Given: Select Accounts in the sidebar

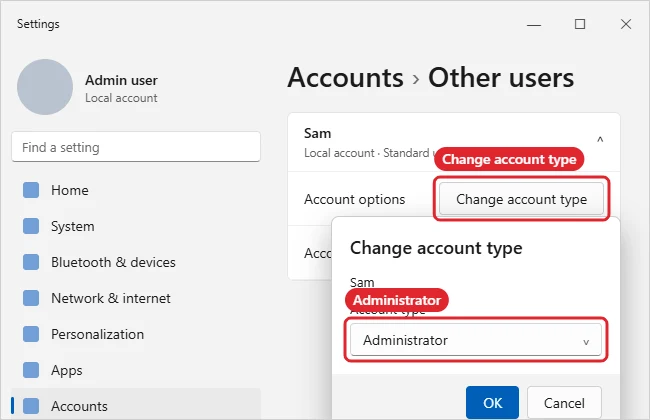Looking at the screenshot, I should coord(136,405).
